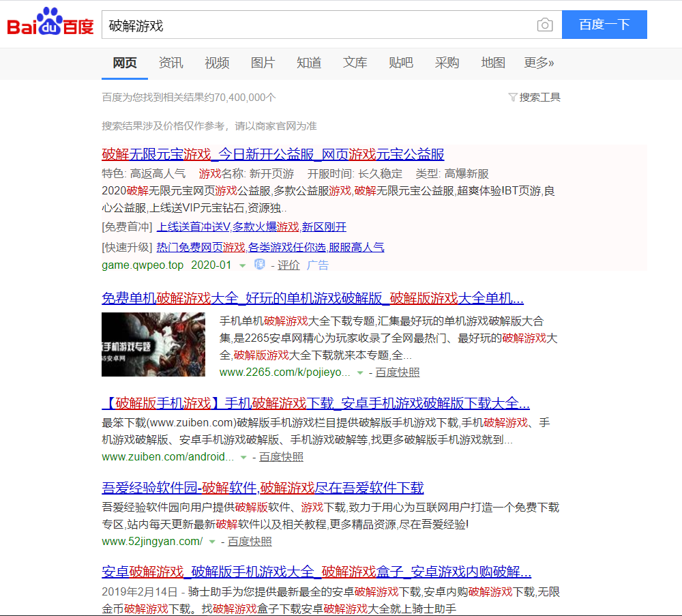Expand dropdown arrow next to www.zuiben.com URL

(243, 457)
